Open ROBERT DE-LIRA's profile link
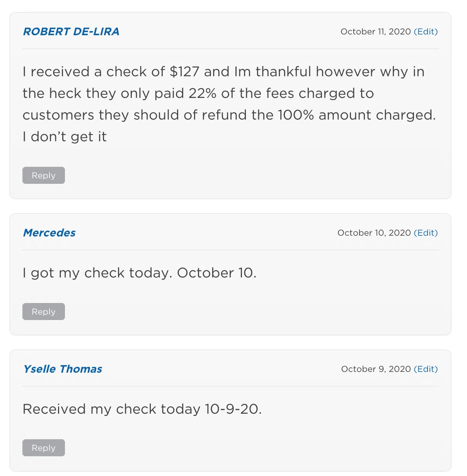 (x=71, y=32)
